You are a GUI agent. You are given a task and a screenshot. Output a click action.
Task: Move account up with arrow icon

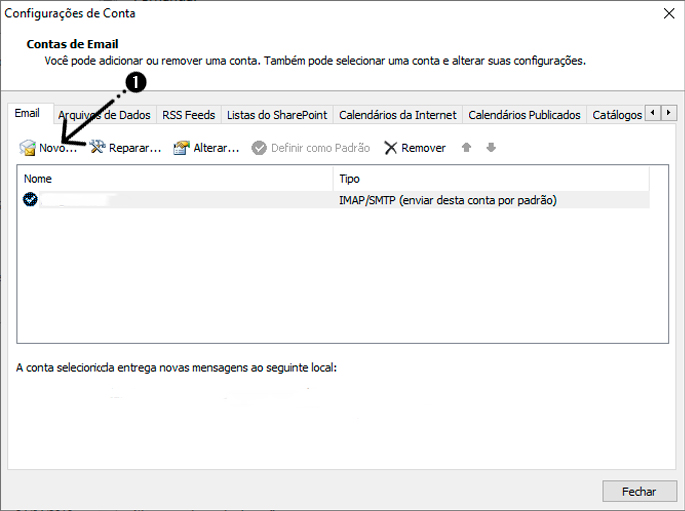(x=466, y=148)
